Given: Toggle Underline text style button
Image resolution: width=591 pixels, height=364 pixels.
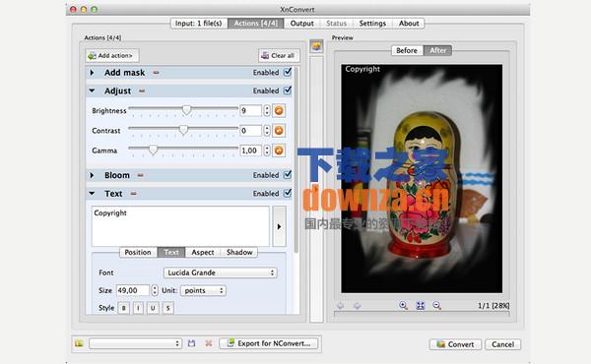Looking at the screenshot, I should [153, 308].
